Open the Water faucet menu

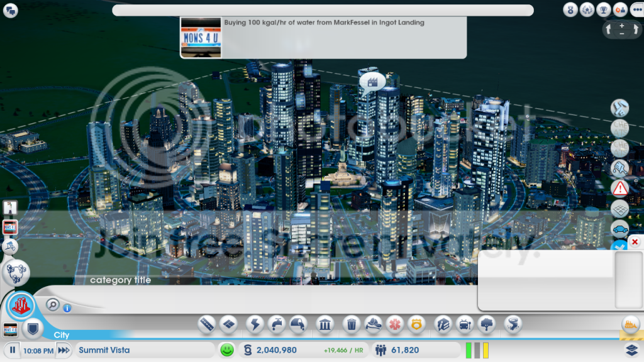point(277,325)
